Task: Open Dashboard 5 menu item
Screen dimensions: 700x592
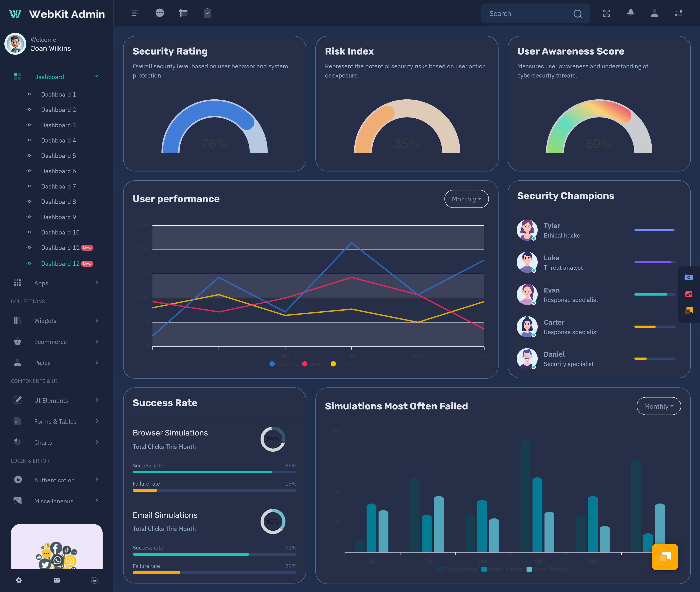Action: click(58, 156)
